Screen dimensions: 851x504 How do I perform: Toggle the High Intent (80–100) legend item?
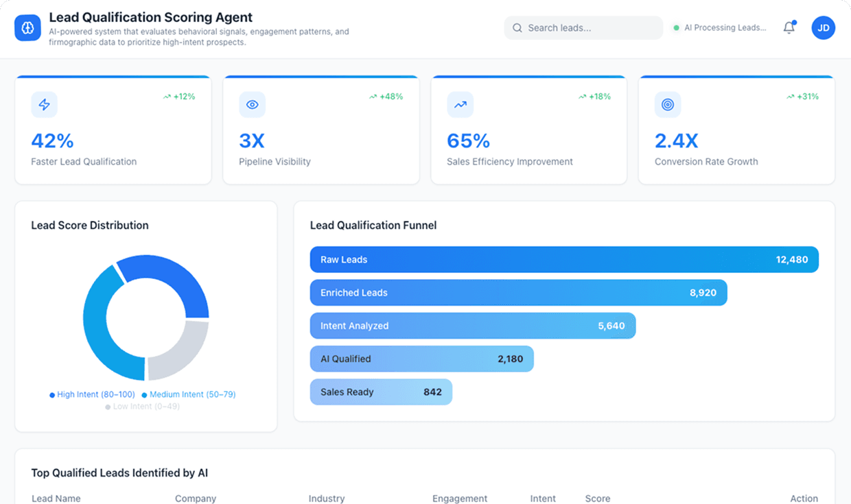[93, 394]
